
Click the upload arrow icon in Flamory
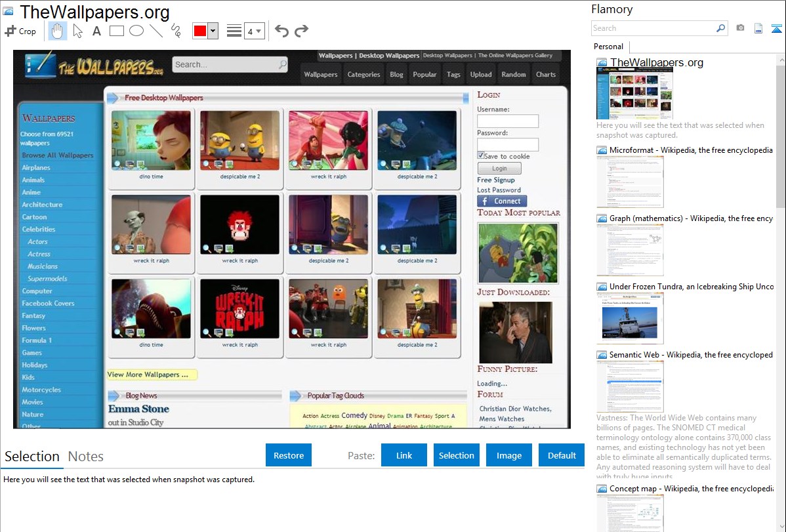(x=776, y=28)
